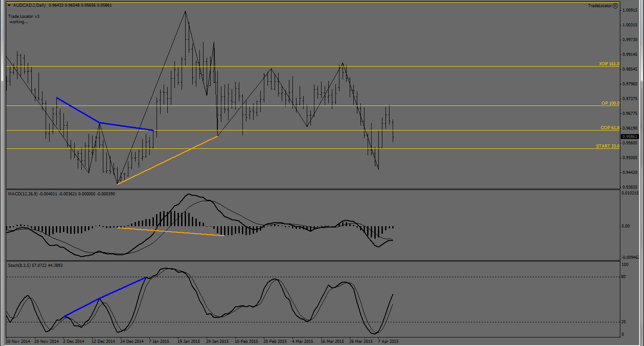Click the 1.00915 value on price scale
Viewport: 644px width, 346px height.
[631, 10]
